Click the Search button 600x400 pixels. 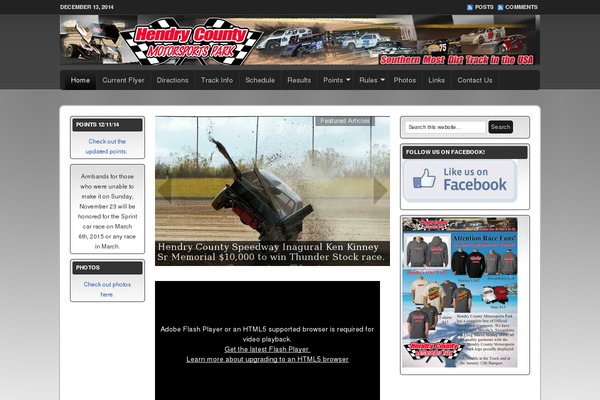pyautogui.click(x=501, y=127)
